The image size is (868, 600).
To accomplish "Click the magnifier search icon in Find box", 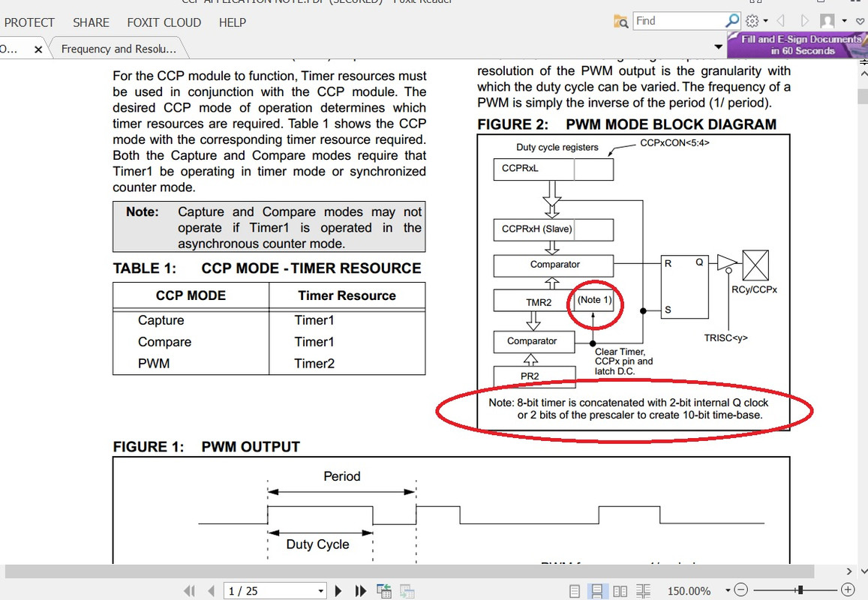I will (x=731, y=21).
